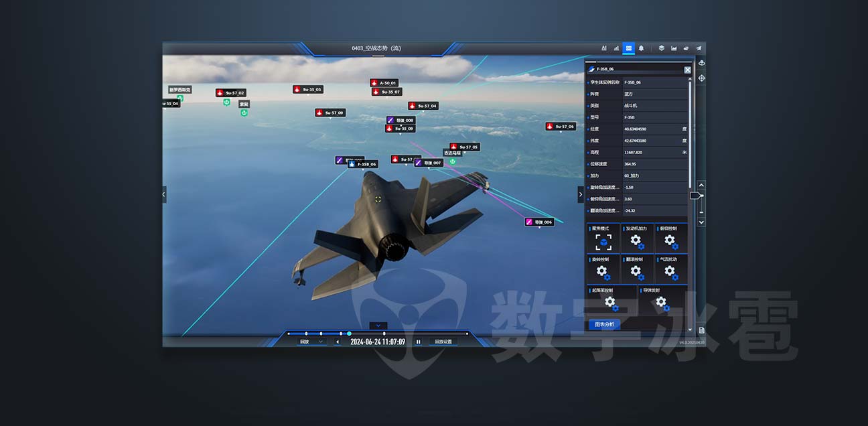Image resolution: width=868 pixels, height=426 pixels.
Task: Open the notification bell
Action: tap(641, 48)
